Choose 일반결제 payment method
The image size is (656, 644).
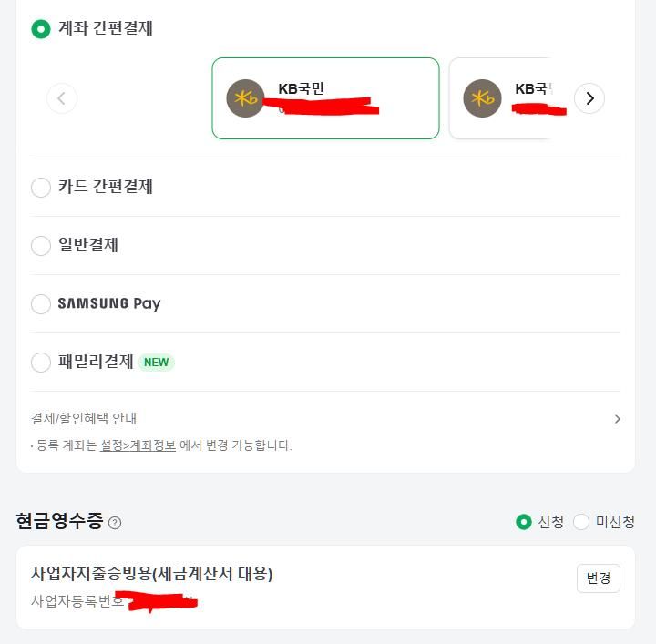click(41, 246)
